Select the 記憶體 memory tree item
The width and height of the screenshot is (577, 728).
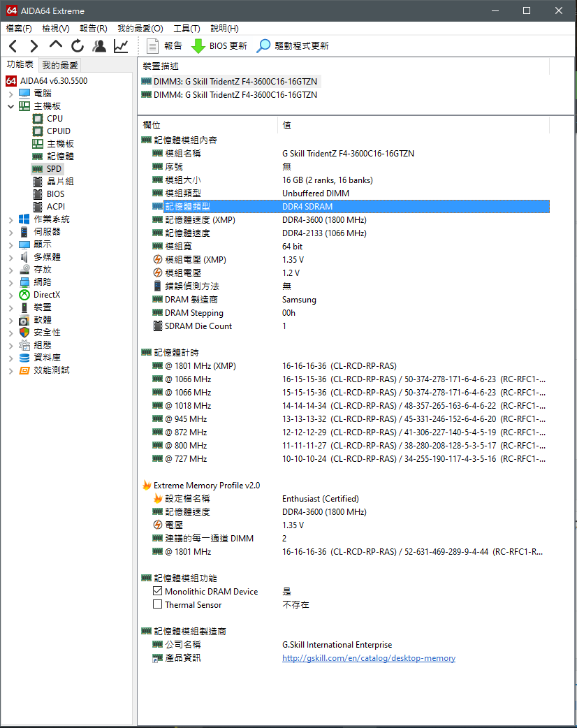point(60,156)
